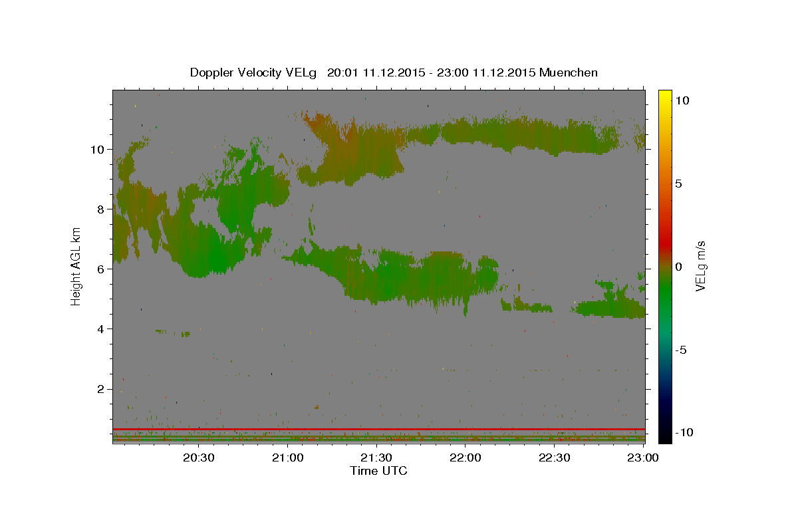The width and height of the screenshot is (798, 532).
Task: Click the red horizontal line near ground level
Action: (x=378, y=429)
